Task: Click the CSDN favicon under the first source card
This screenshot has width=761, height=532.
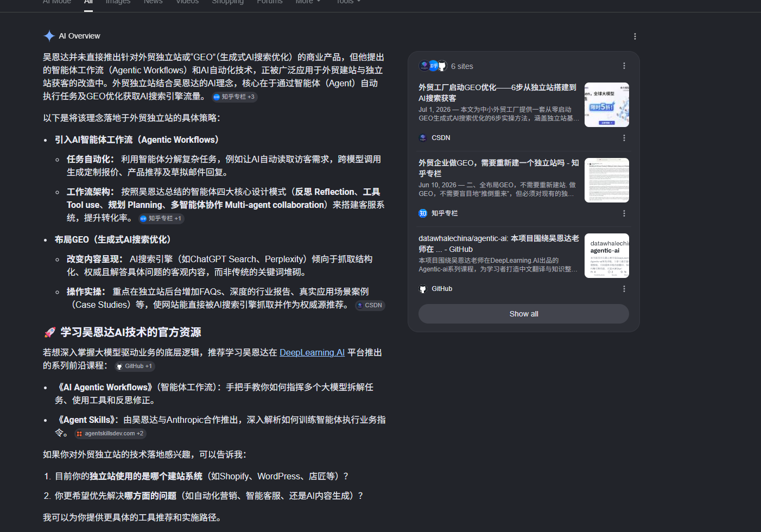Action: (x=423, y=138)
